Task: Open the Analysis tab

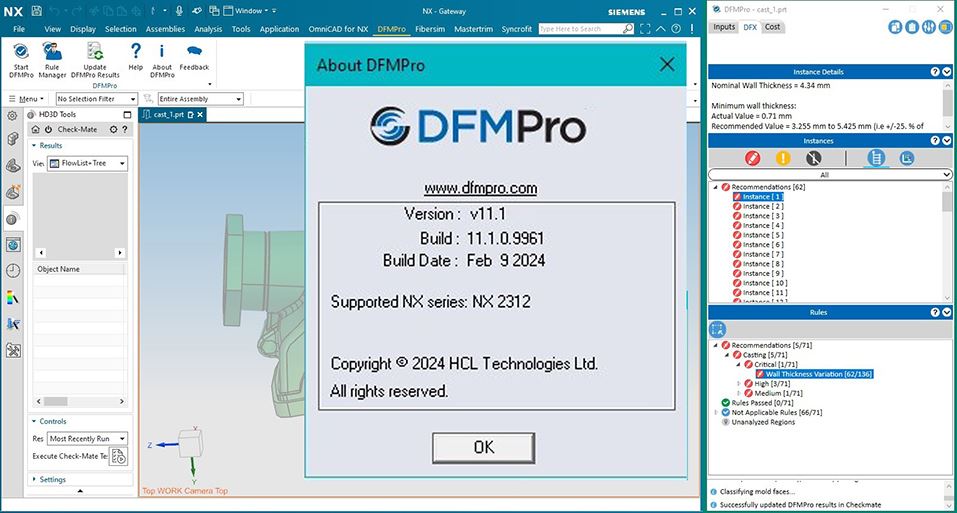Action: click(208, 29)
